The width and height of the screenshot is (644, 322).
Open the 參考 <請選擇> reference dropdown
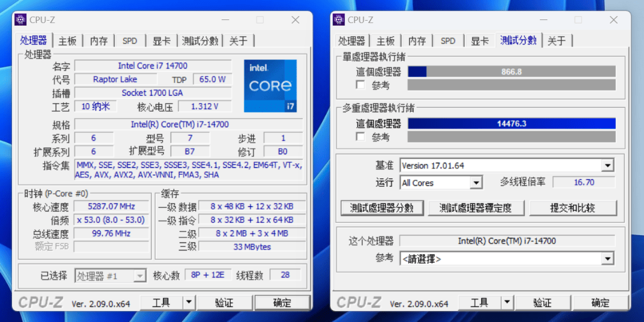coord(507,259)
